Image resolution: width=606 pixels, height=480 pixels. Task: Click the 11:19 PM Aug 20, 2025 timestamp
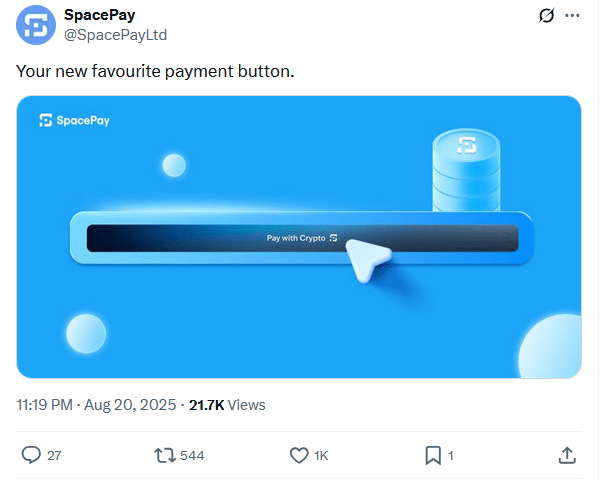click(96, 405)
